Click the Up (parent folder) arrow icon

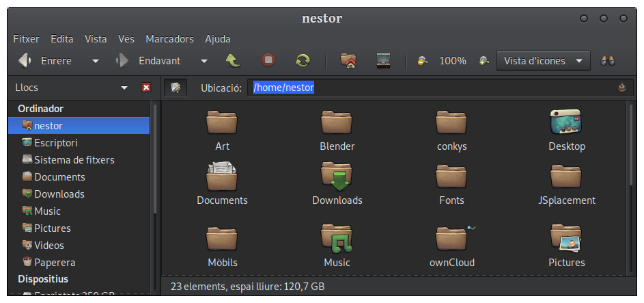click(233, 61)
